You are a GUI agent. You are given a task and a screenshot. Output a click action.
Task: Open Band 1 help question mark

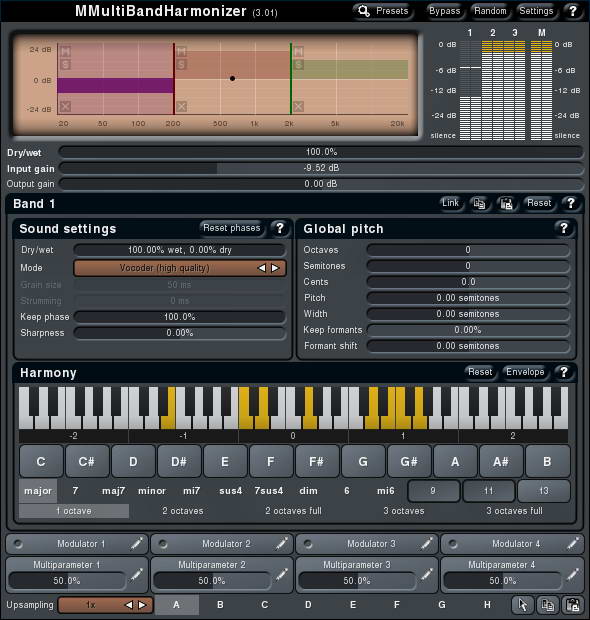pos(570,204)
